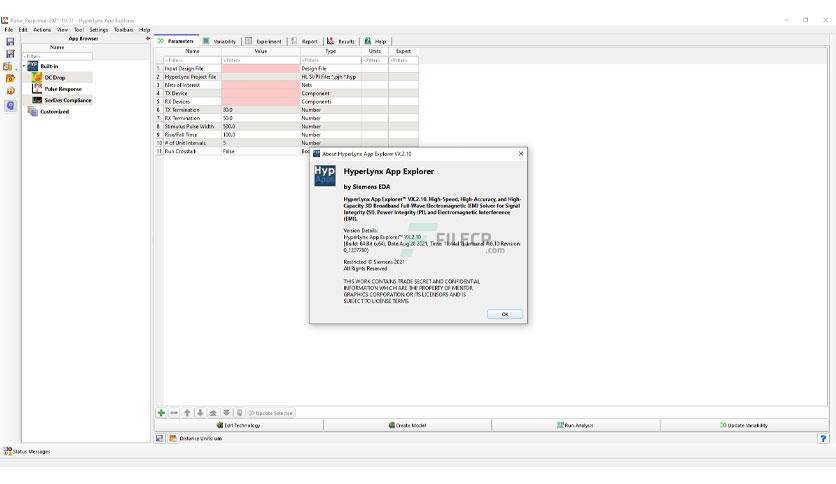The height and width of the screenshot is (484, 836).
Task: Close the About HyperLynx dialog
Action: coord(521,154)
